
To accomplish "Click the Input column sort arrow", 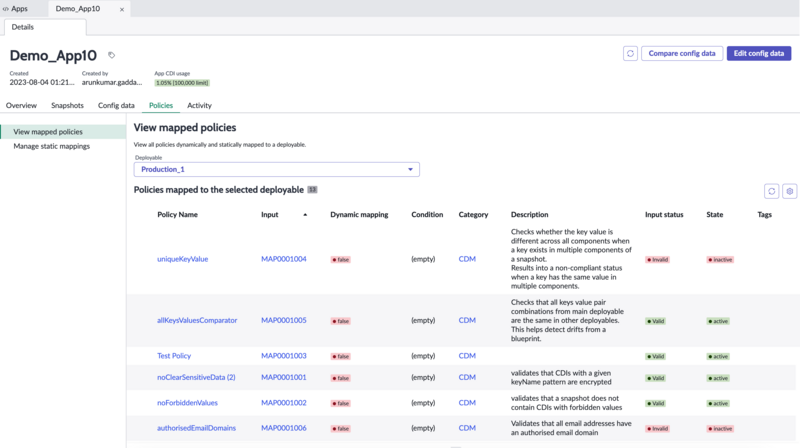I will pyautogui.click(x=305, y=215).
